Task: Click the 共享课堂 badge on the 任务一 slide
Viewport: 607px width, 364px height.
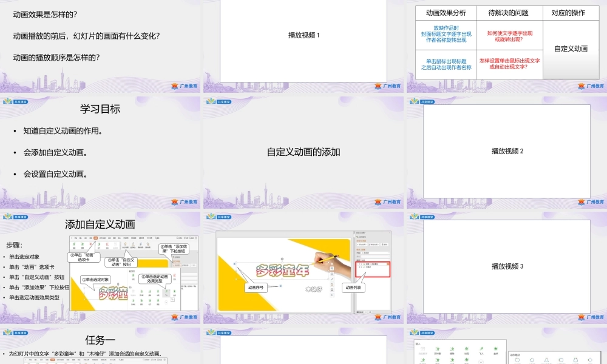Action: [19, 334]
